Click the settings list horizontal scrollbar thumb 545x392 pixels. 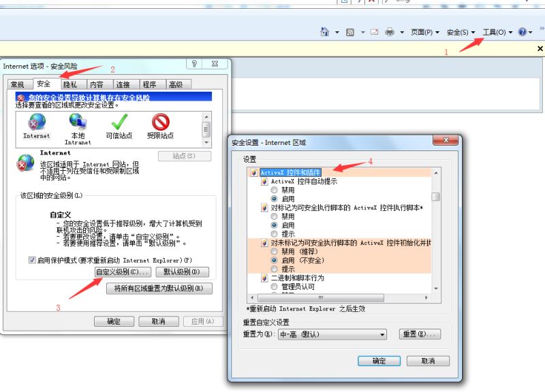click(321, 297)
